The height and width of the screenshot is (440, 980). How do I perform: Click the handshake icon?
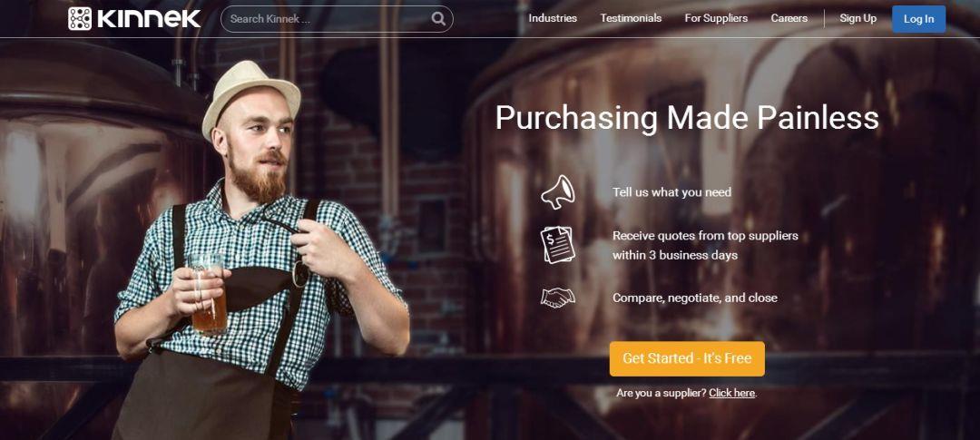(557, 298)
